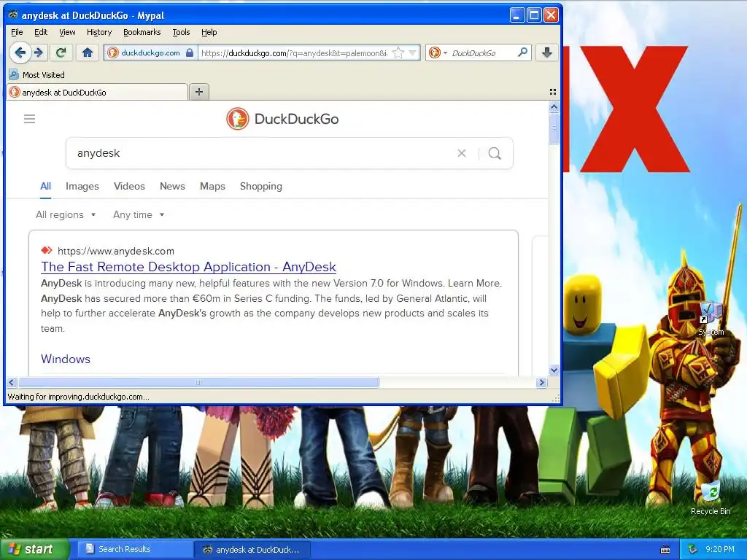Open the Downloads arrow button
Viewport: 747px width, 560px height.
pos(547,52)
